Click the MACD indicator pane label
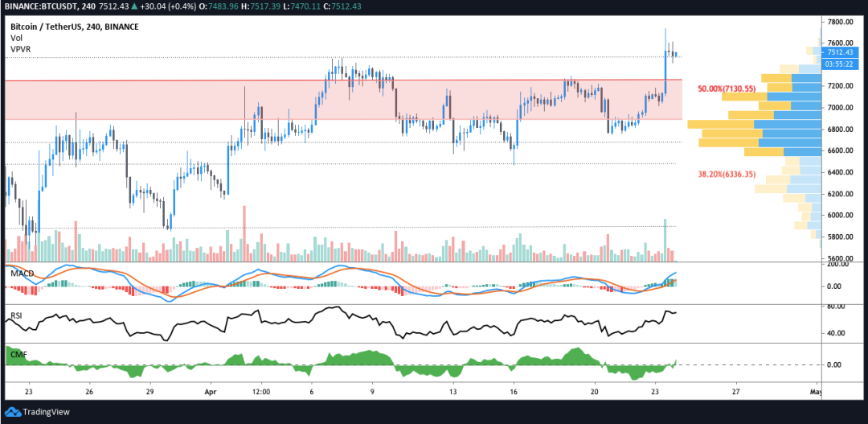This screenshot has height=424, width=868. pyautogui.click(x=22, y=274)
